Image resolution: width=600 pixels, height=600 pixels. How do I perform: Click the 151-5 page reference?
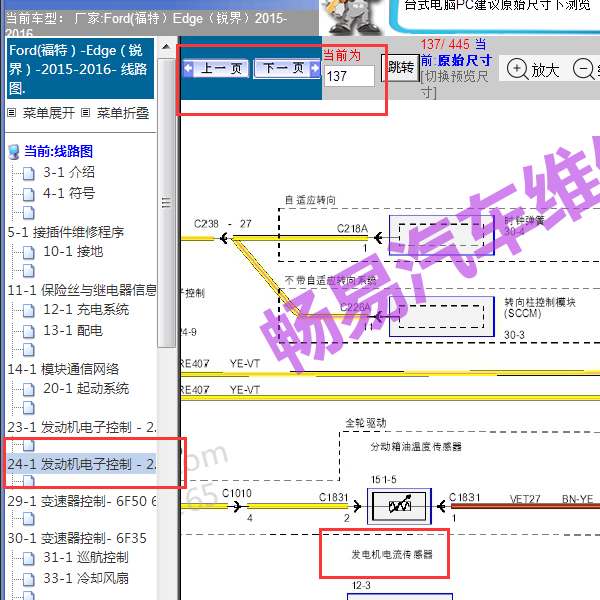pos(384,479)
